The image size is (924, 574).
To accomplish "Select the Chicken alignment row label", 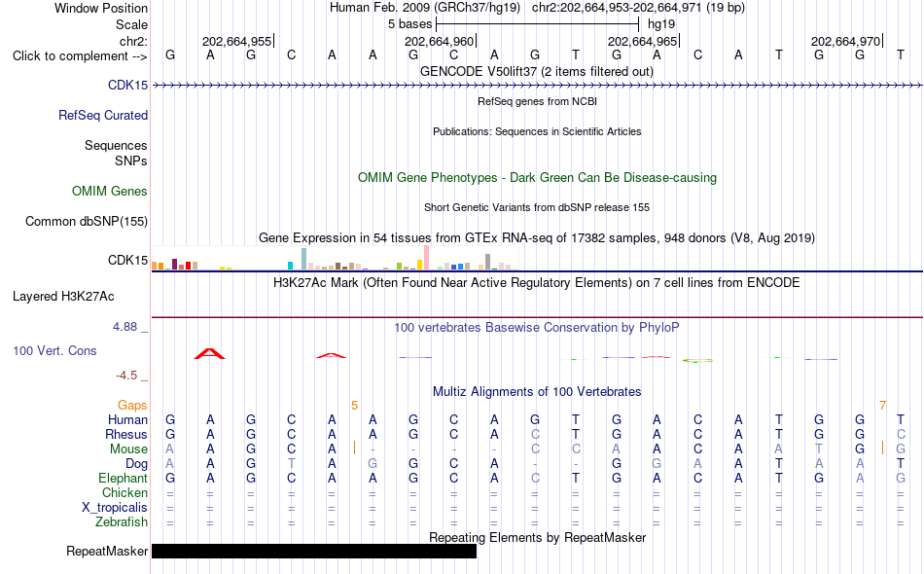I will 124,492.
